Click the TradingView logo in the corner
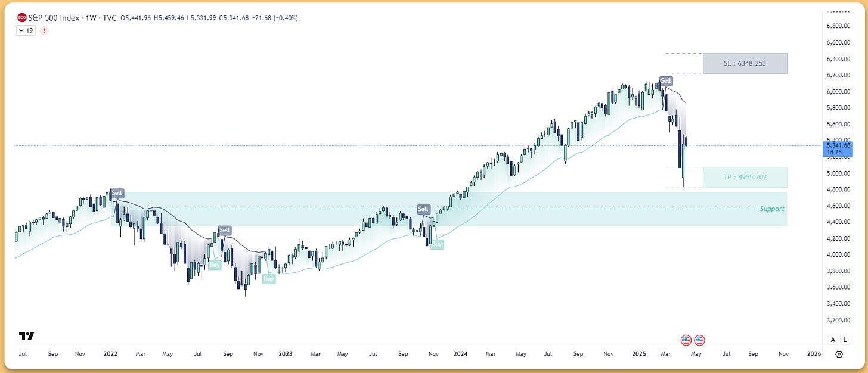Viewport: 868px width, 373px height. (x=26, y=336)
